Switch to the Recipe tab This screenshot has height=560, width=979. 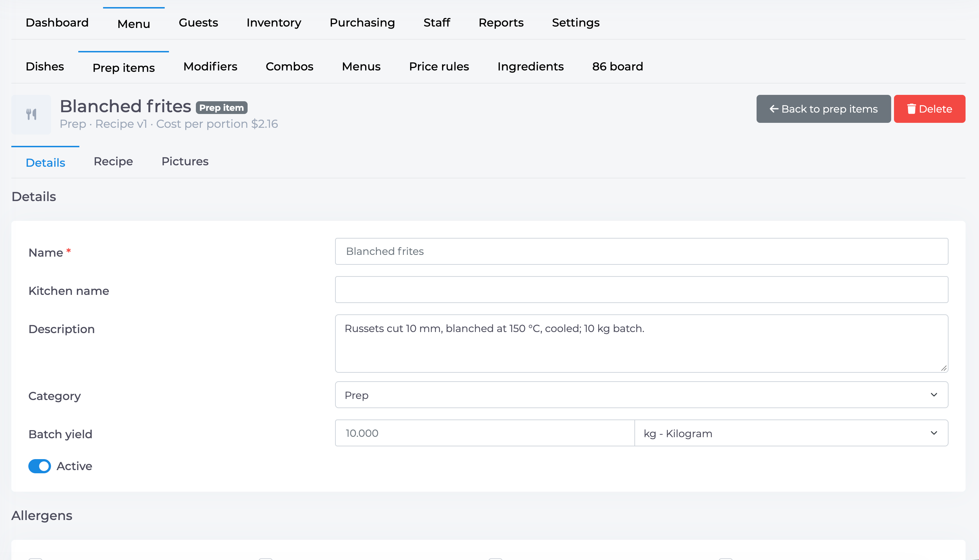(113, 161)
